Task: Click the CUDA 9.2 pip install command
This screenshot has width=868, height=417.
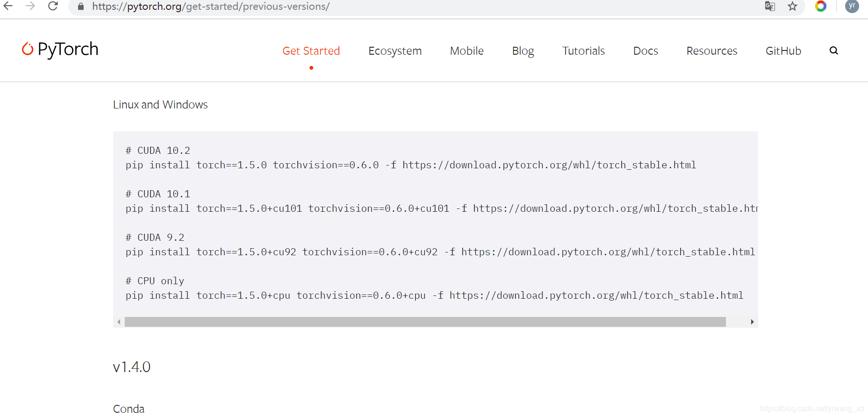Action: click(440, 252)
